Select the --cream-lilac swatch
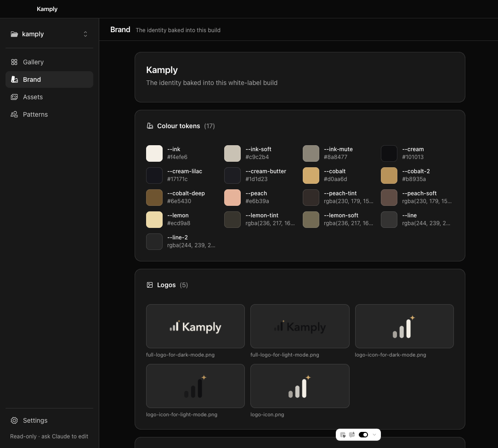Screen dimensions: 498x448 point(154,176)
